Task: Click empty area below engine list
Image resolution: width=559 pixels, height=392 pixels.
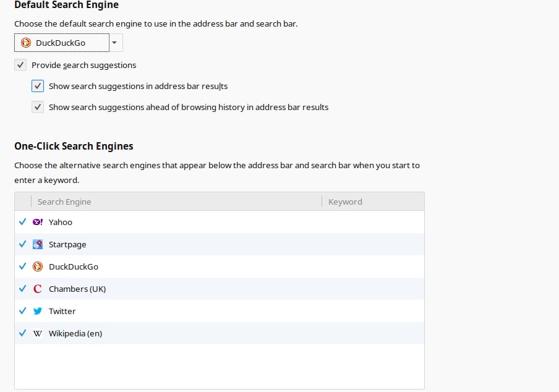Action: click(220, 367)
